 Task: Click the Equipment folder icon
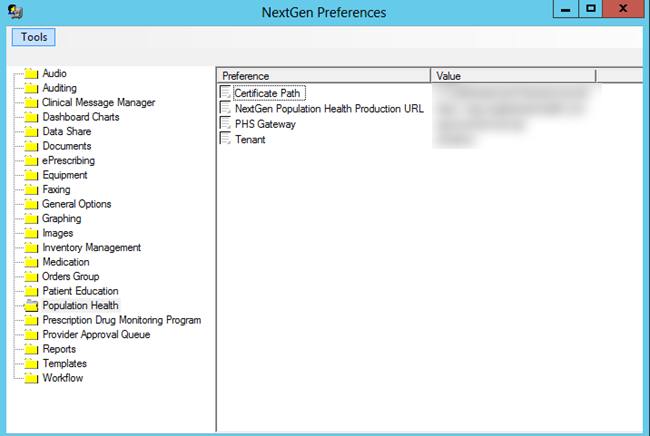pos(31,175)
